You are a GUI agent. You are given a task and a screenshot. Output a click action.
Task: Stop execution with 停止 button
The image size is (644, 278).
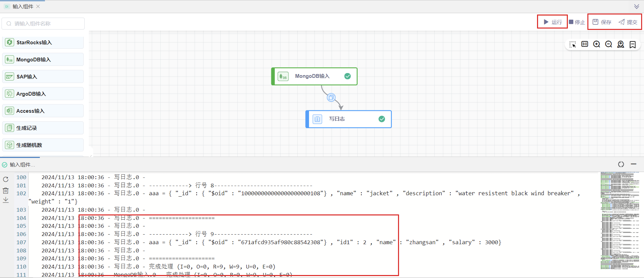click(x=577, y=22)
